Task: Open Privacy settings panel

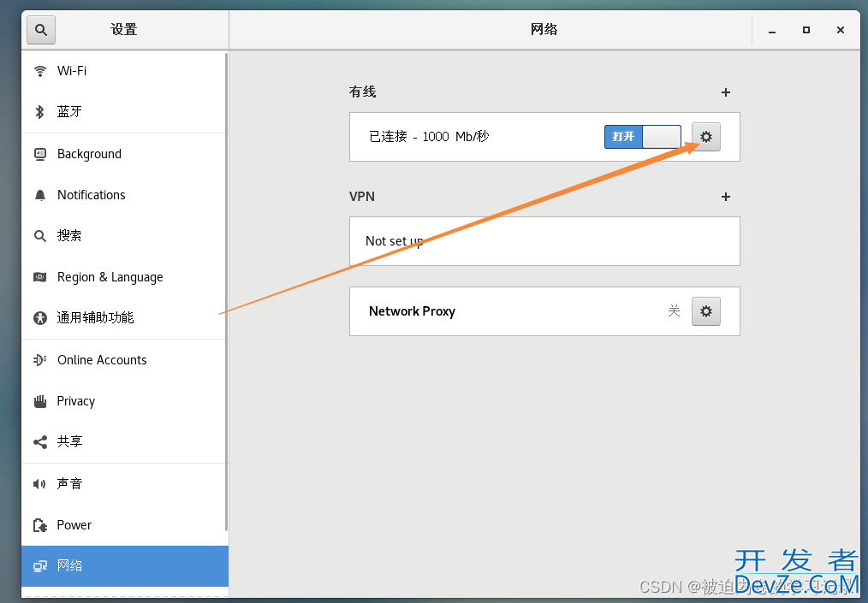Action: pyautogui.click(x=125, y=402)
